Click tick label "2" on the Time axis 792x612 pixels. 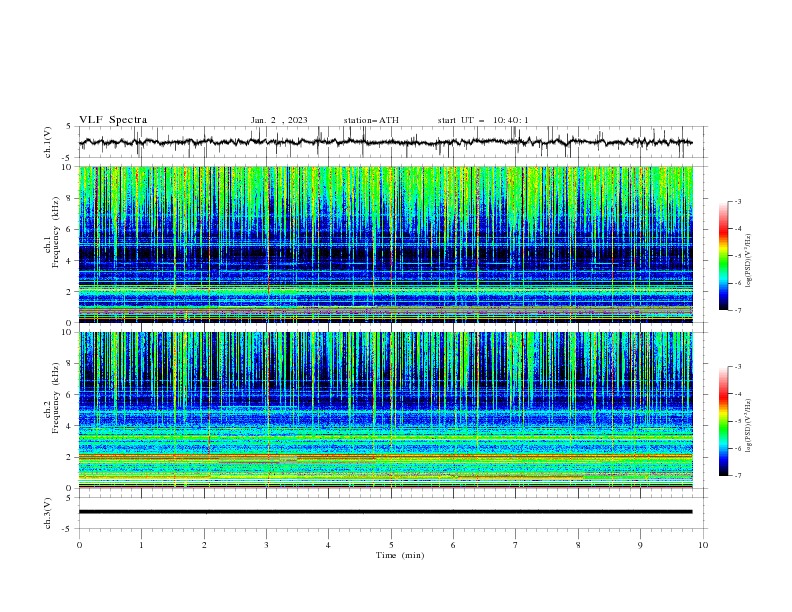click(204, 545)
